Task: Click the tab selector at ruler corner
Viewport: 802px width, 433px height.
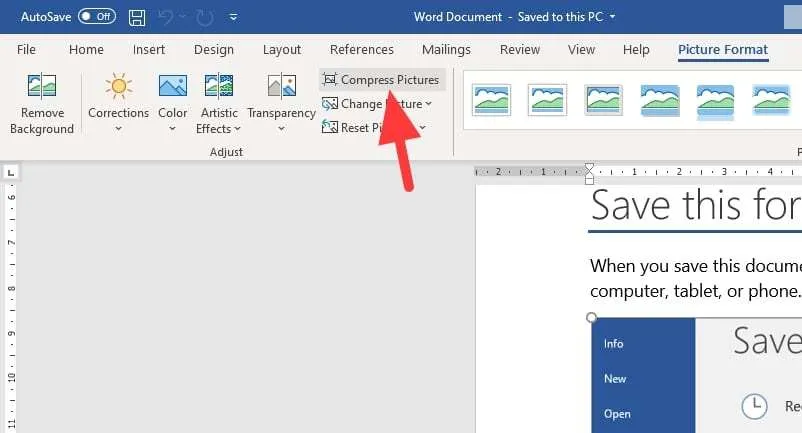Action: [x=11, y=172]
